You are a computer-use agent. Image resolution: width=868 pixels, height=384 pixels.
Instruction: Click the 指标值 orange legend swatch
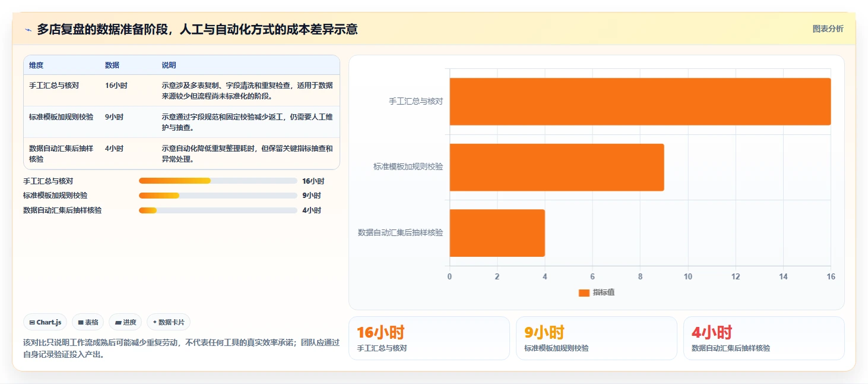(584, 292)
